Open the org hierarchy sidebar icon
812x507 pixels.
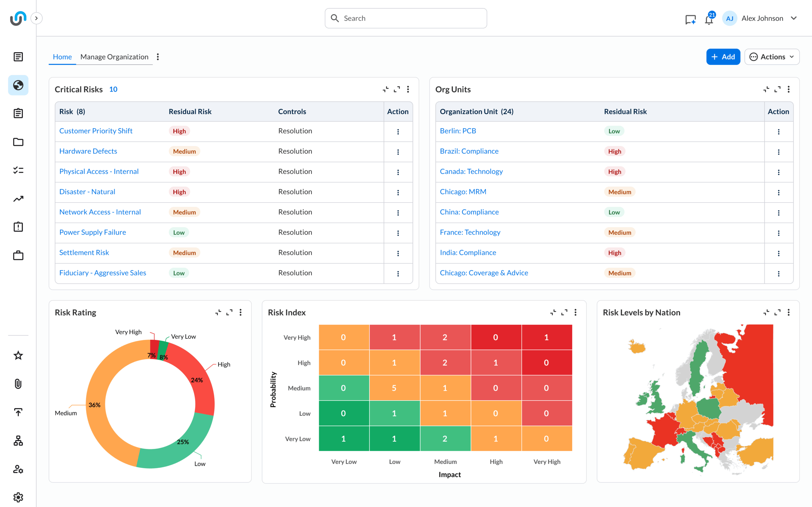(18, 440)
